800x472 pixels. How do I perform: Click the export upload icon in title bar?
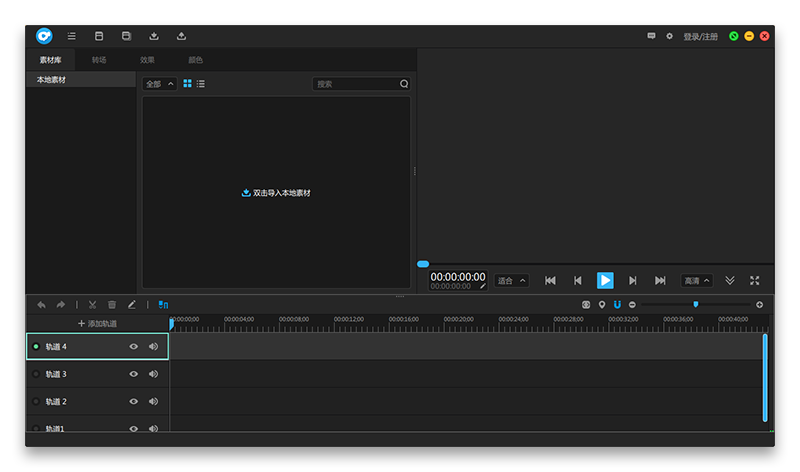pos(181,36)
